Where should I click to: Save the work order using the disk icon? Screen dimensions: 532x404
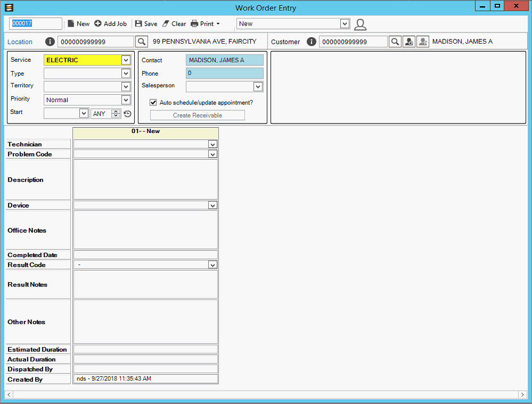pyautogui.click(x=138, y=23)
